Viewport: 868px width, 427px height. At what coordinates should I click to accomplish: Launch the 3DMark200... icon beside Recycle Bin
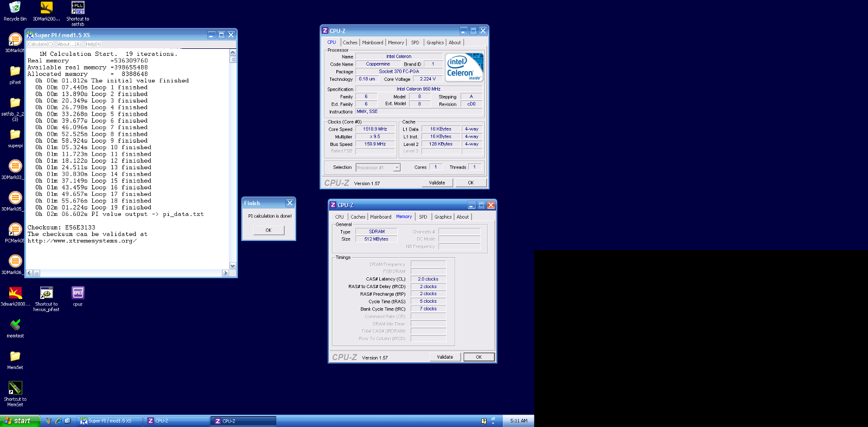coord(47,11)
